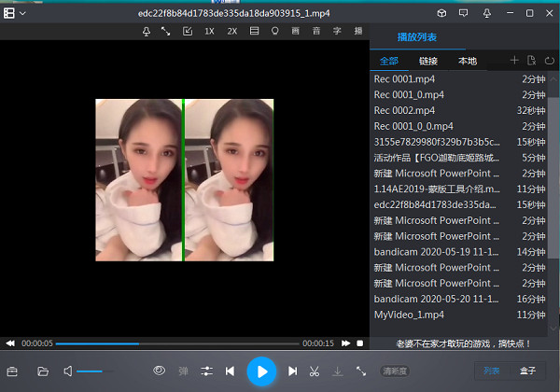
Task: Set video size to 1X
Action: point(209,32)
